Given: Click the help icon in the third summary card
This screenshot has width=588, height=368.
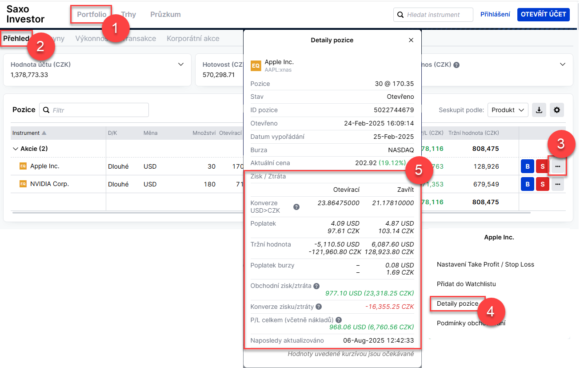Looking at the screenshot, I should tap(456, 65).
